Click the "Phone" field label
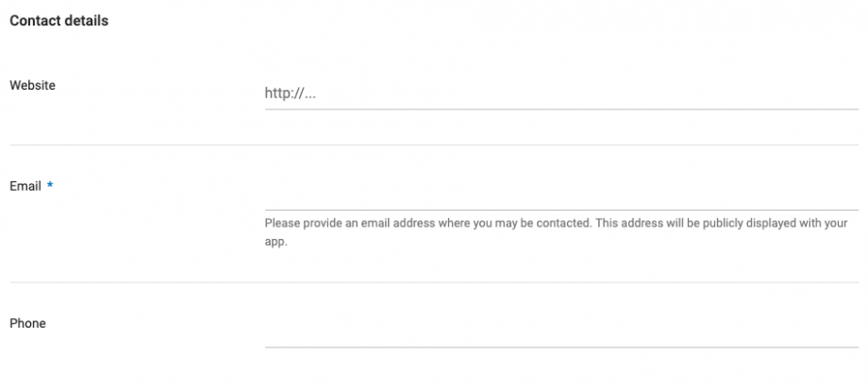This screenshot has height=390, width=868. [x=27, y=323]
